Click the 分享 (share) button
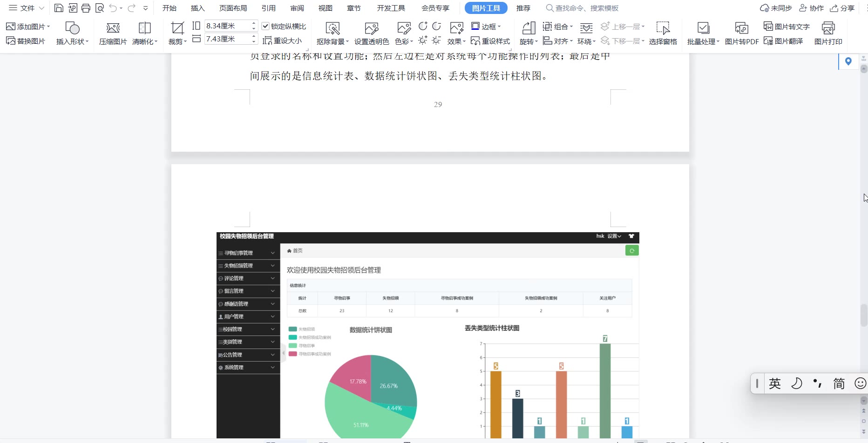 842,8
